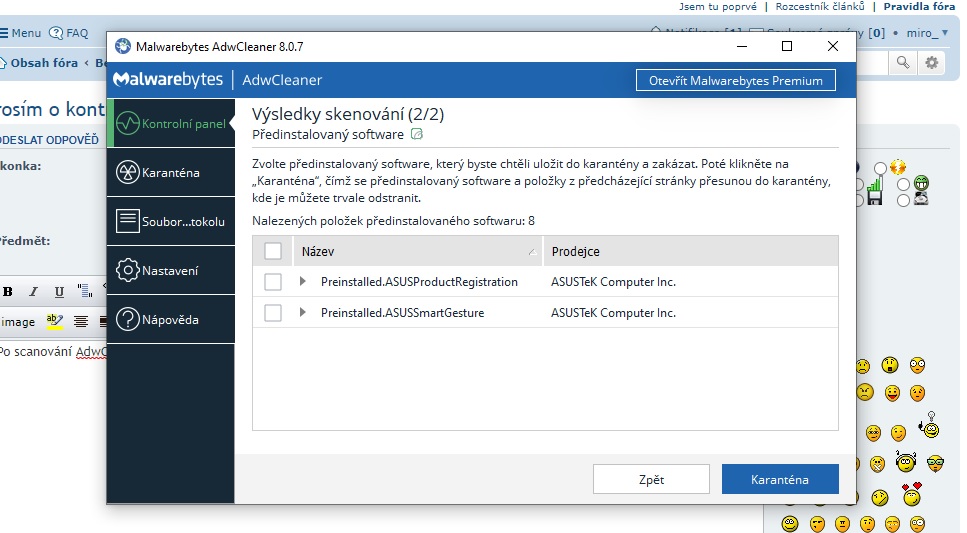967x533 pixels.
Task: Open the Nápověda help icon
Action: tap(128, 320)
